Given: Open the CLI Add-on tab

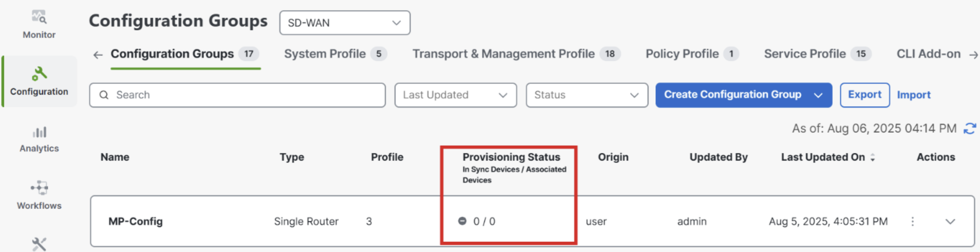Looking at the screenshot, I should (x=928, y=54).
